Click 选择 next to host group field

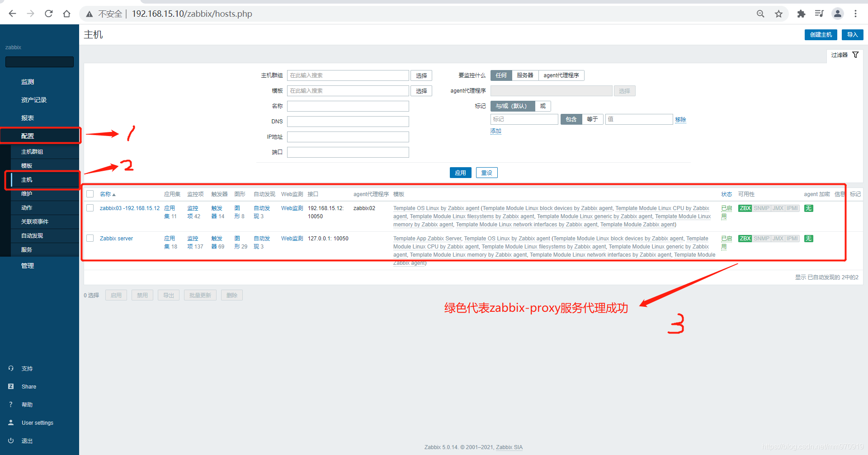tap(421, 75)
